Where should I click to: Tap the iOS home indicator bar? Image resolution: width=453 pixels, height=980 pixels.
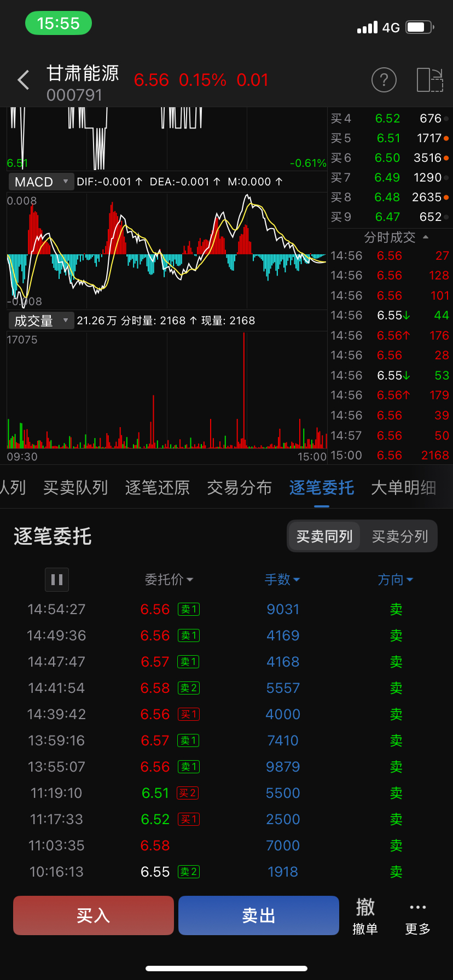tap(226, 969)
